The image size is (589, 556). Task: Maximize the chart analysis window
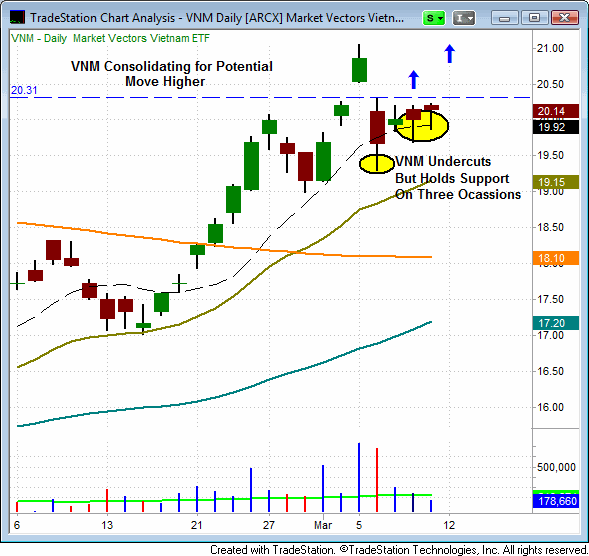534,18
